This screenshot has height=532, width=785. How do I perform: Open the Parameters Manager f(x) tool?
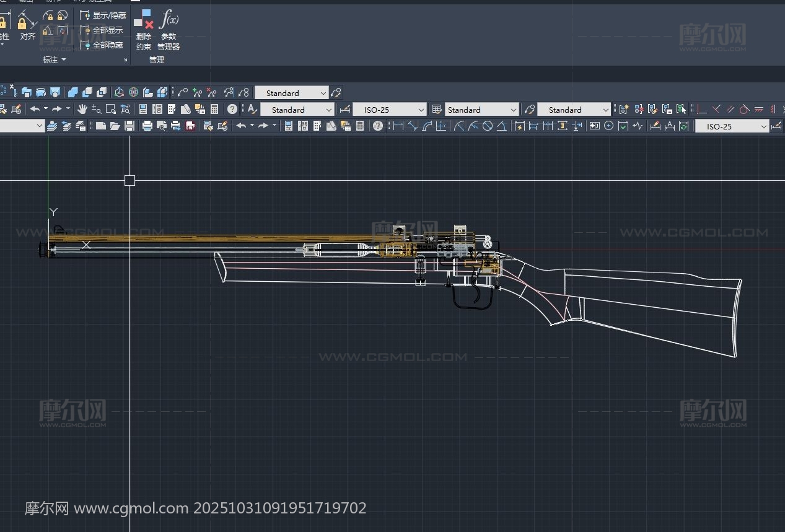(x=168, y=20)
